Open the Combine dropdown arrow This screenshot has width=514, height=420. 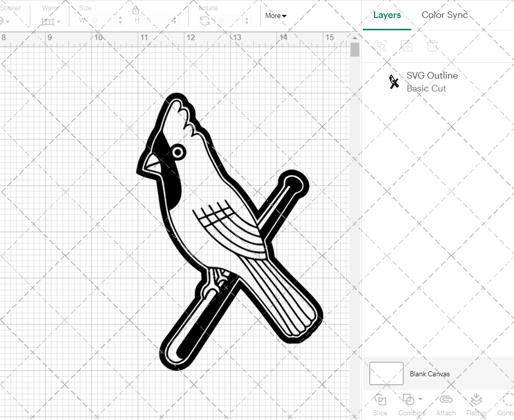coord(420,399)
